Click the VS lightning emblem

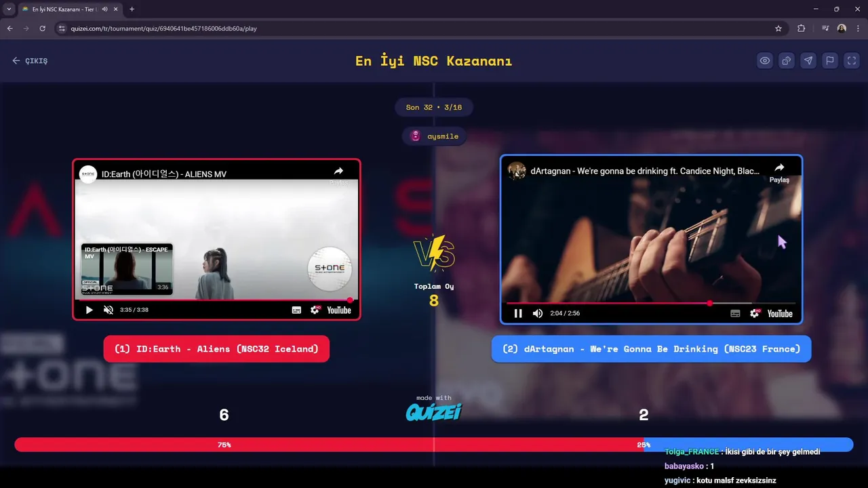click(x=434, y=253)
